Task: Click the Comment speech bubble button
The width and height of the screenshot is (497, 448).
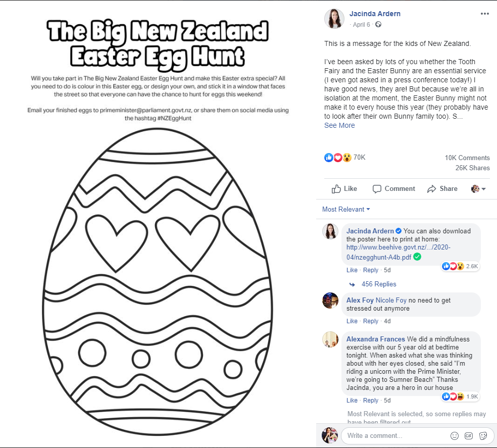Action: click(x=393, y=189)
